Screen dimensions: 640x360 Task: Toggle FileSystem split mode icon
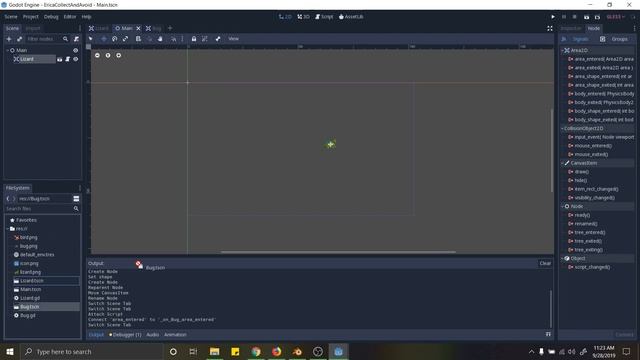76,198
